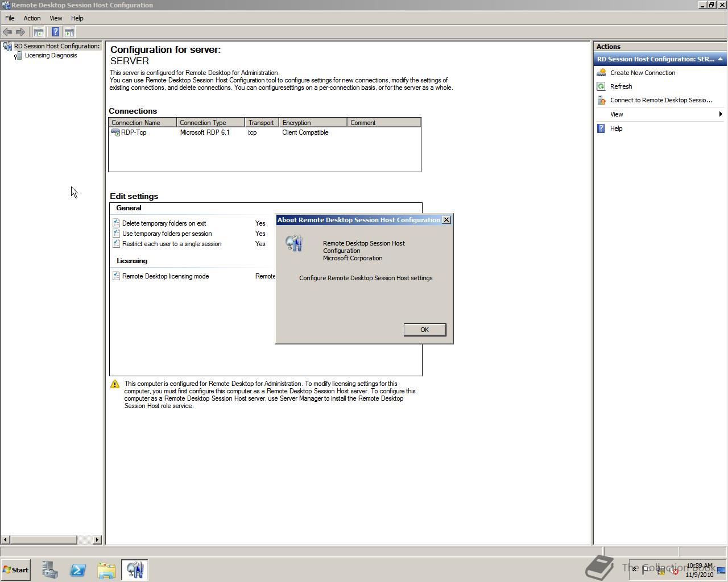Click Use temporary folders per session text
Image resolution: width=728 pixels, height=582 pixels.
point(167,234)
